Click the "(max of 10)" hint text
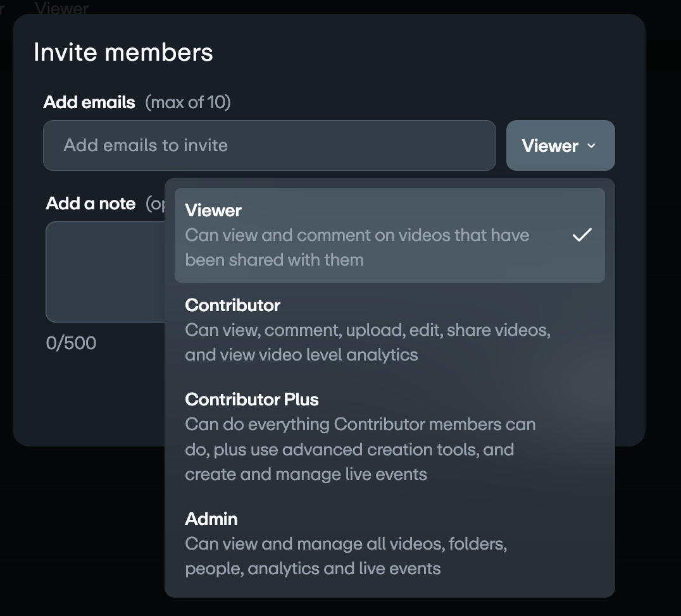Screen dimensions: 681x616 tap(188, 102)
